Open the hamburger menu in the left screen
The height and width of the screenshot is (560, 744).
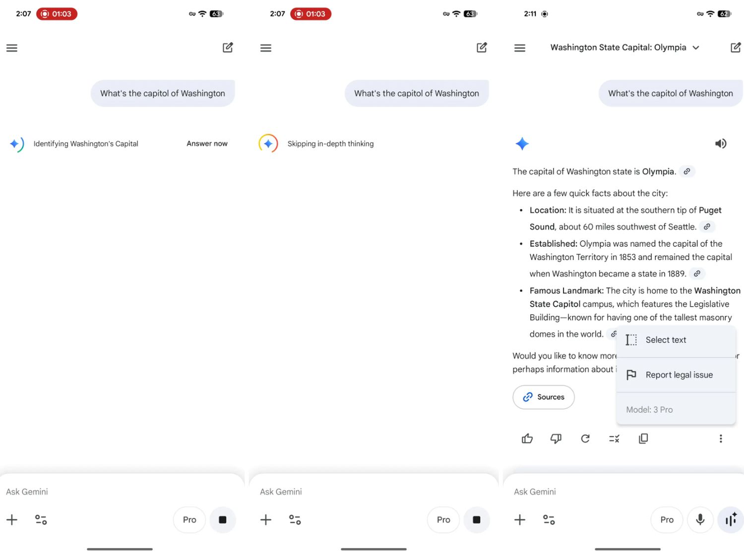(x=12, y=48)
